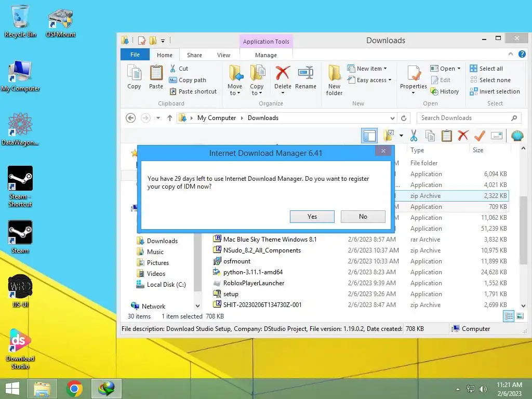This screenshot has width=532, height=399.
Task: Select the OSFMount desktop icon
Action: [x=60, y=23]
